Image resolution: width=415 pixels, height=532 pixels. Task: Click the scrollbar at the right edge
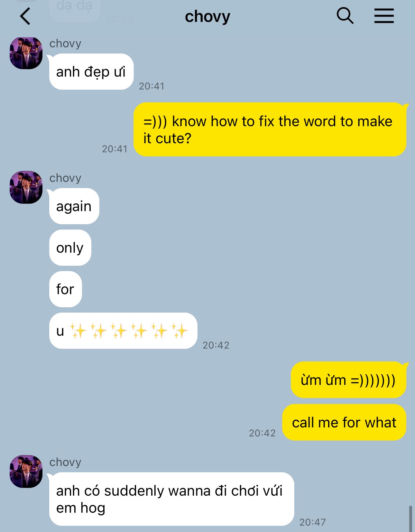coord(410,518)
